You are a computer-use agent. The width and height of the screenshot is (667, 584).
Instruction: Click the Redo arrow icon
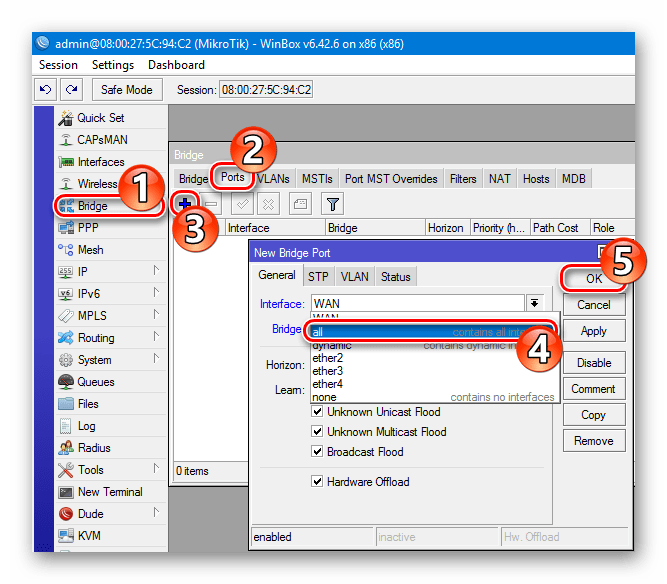71,89
